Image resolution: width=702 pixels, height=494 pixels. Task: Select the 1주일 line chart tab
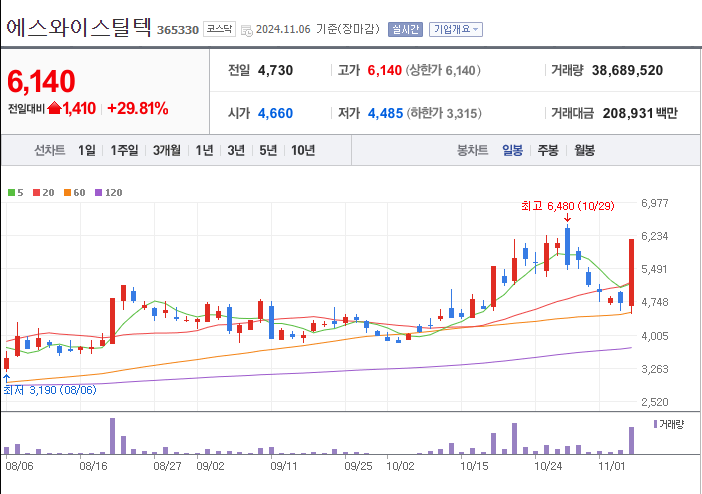click(124, 150)
